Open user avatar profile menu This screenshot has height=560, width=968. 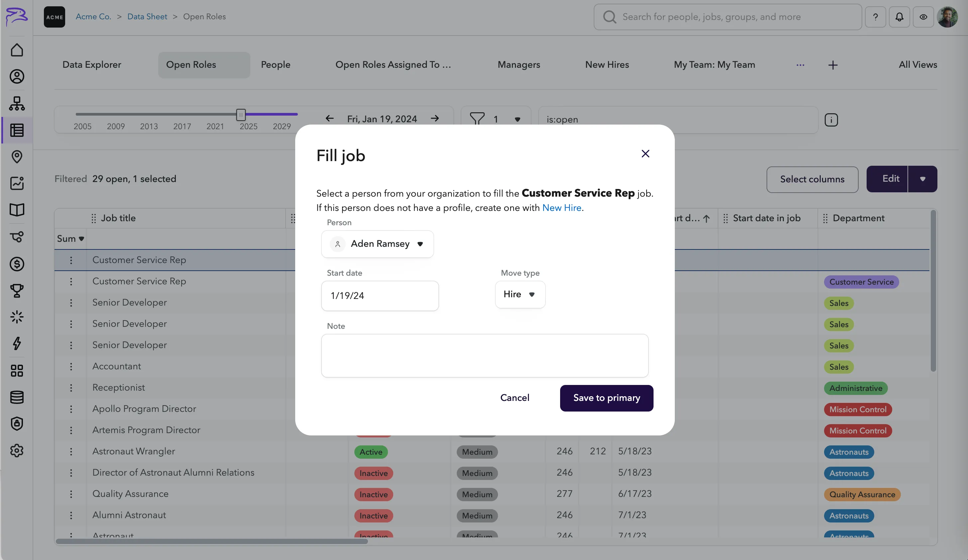click(x=947, y=17)
